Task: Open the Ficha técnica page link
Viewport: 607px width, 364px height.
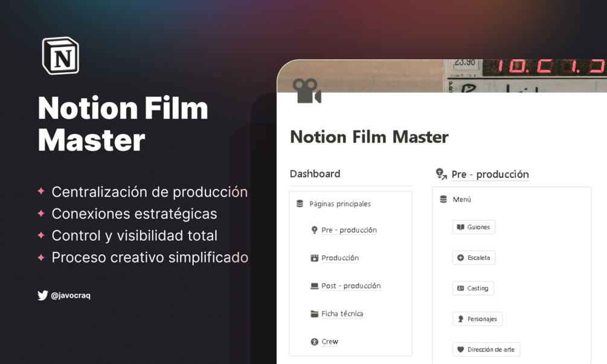Action: [x=342, y=314]
